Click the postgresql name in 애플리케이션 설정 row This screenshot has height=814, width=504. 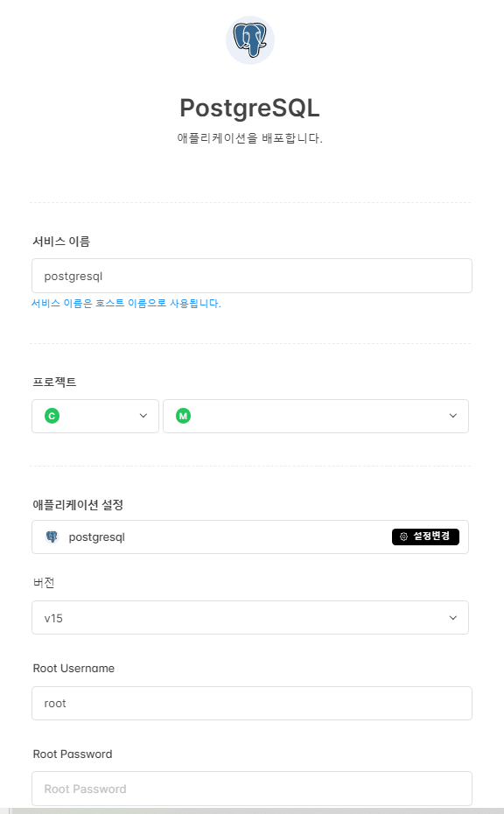[x=96, y=537]
